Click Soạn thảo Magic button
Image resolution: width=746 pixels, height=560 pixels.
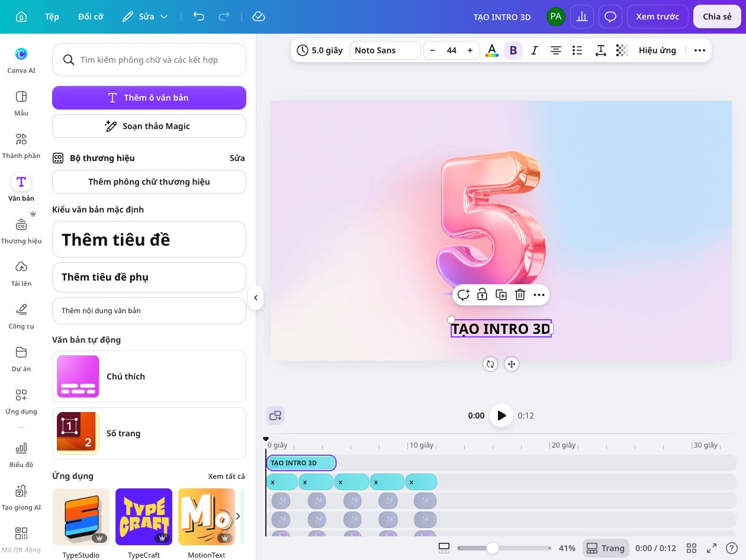[x=149, y=126]
